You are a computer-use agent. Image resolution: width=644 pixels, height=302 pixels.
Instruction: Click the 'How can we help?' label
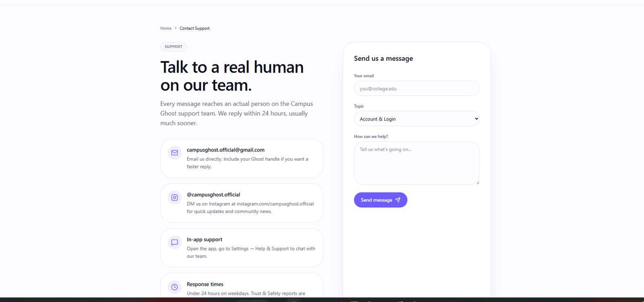pyautogui.click(x=371, y=137)
